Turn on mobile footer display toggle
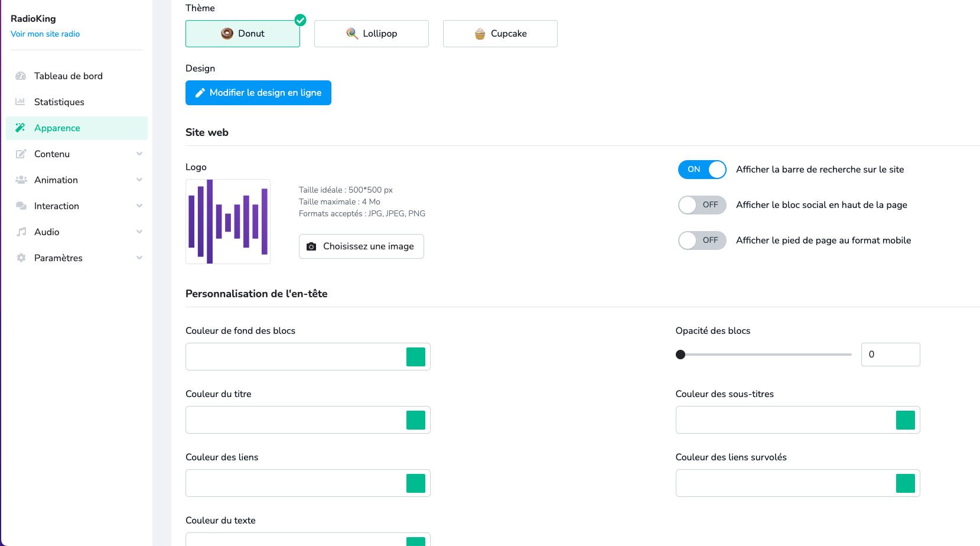Image resolution: width=980 pixels, height=546 pixels. pyautogui.click(x=702, y=240)
